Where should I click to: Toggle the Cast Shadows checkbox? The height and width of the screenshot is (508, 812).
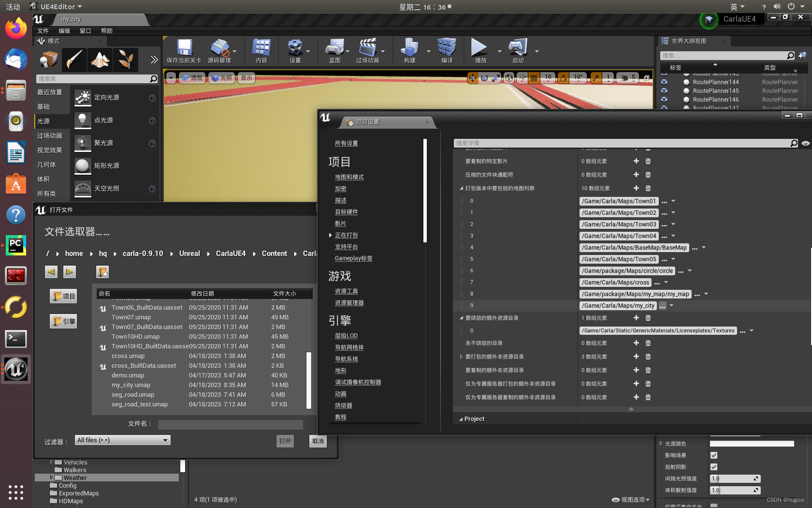click(x=714, y=467)
